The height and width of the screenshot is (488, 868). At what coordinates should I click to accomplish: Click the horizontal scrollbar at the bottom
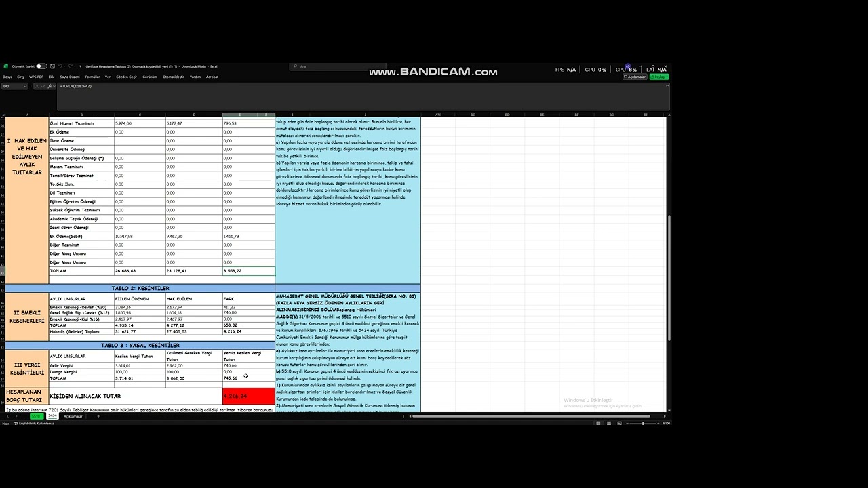pos(530,416)
